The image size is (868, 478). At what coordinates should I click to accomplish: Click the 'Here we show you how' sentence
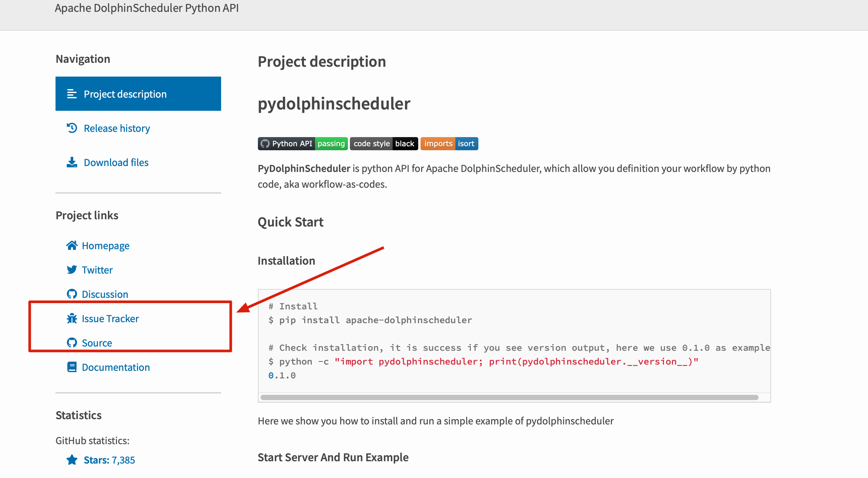point(436,421)
